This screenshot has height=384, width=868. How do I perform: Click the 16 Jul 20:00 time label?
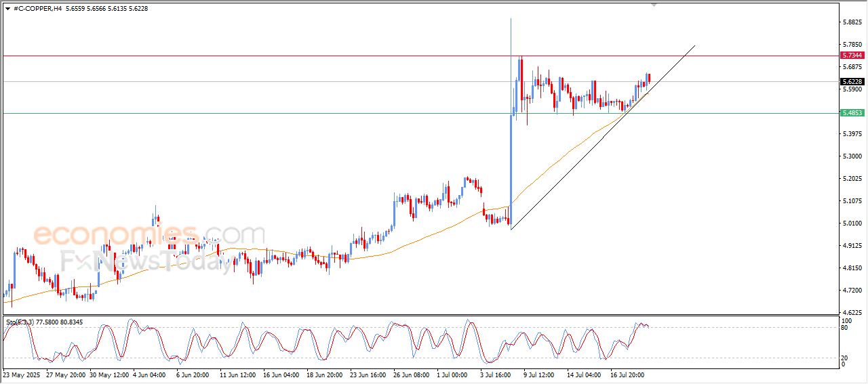629,375
